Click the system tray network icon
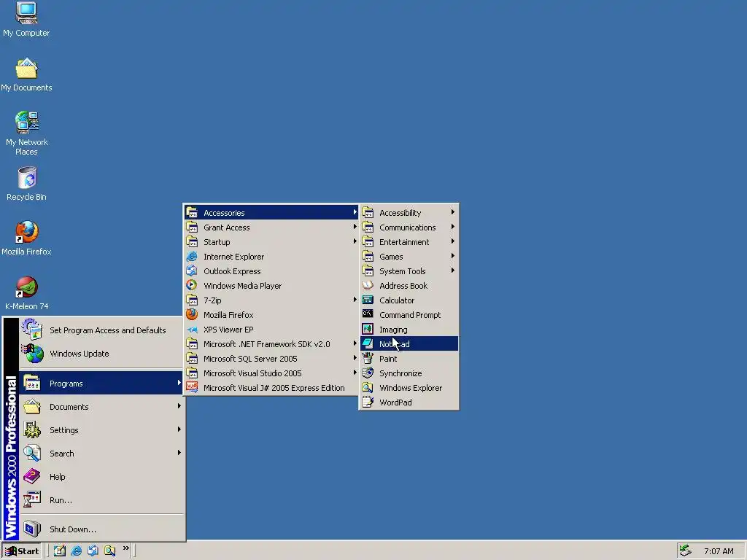Screen dimensions: 747x560 (x=685, y=551)
